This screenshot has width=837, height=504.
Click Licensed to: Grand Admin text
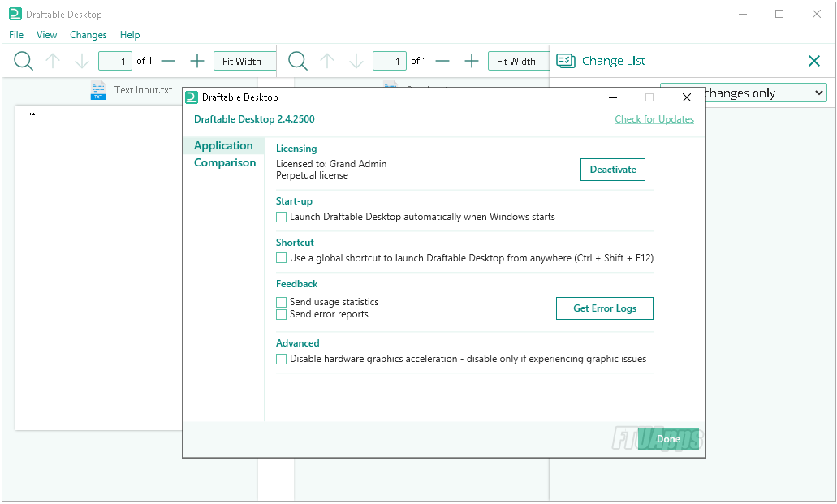331,164
